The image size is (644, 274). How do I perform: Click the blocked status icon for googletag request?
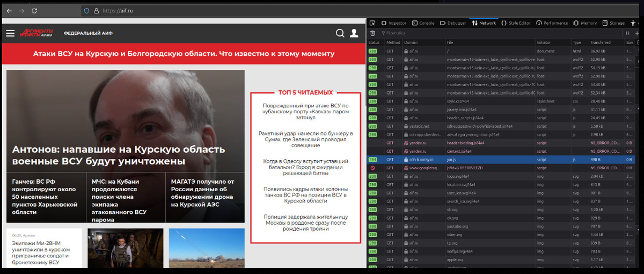[x=372, y=168]
